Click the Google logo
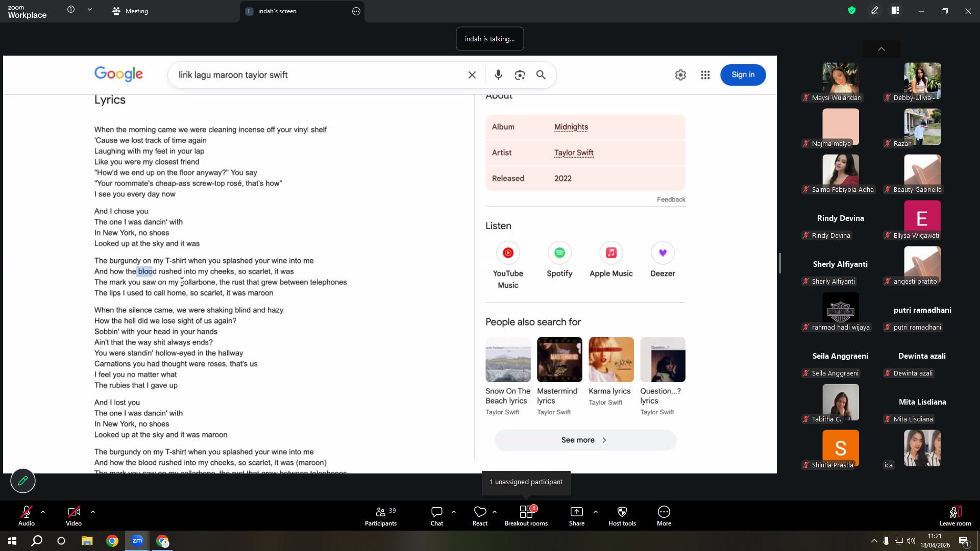Viewport: 980px width, 551px height. 119,74
